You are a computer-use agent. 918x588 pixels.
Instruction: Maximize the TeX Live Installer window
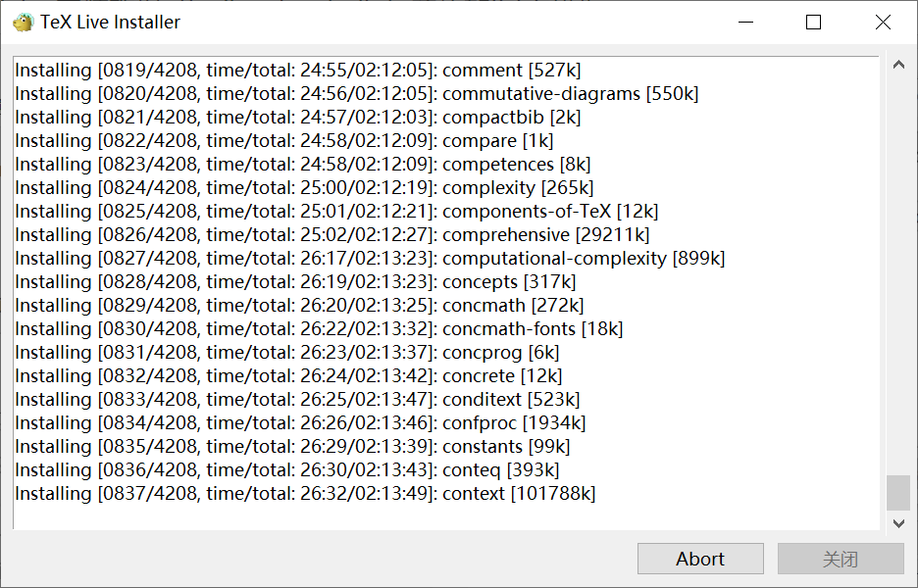pyautogui.click(x=813, y=23)
